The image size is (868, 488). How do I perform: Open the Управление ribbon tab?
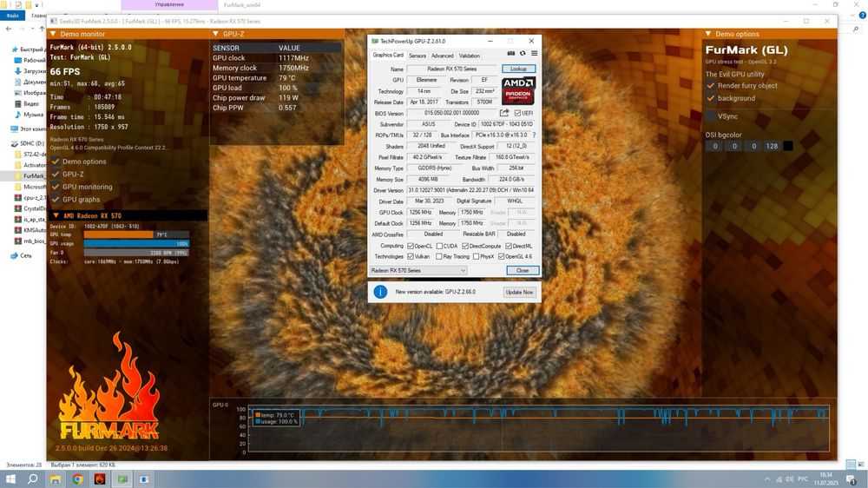(x=169, y=4)
